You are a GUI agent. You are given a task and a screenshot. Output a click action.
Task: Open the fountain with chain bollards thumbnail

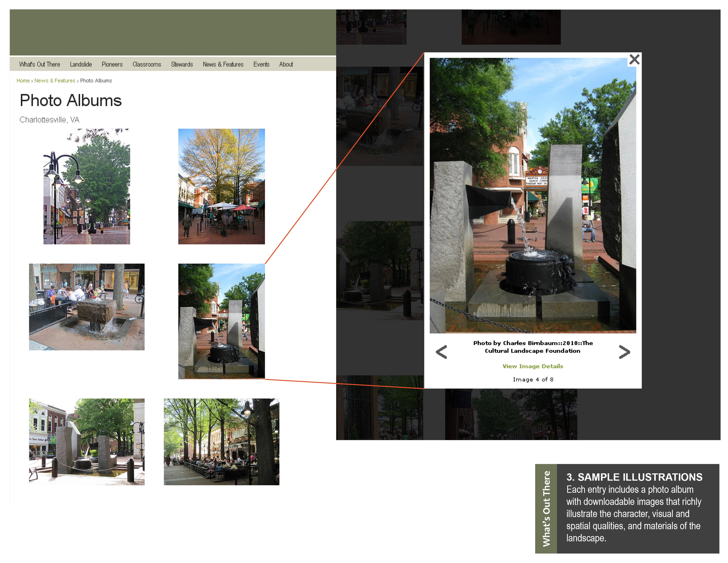87,442
